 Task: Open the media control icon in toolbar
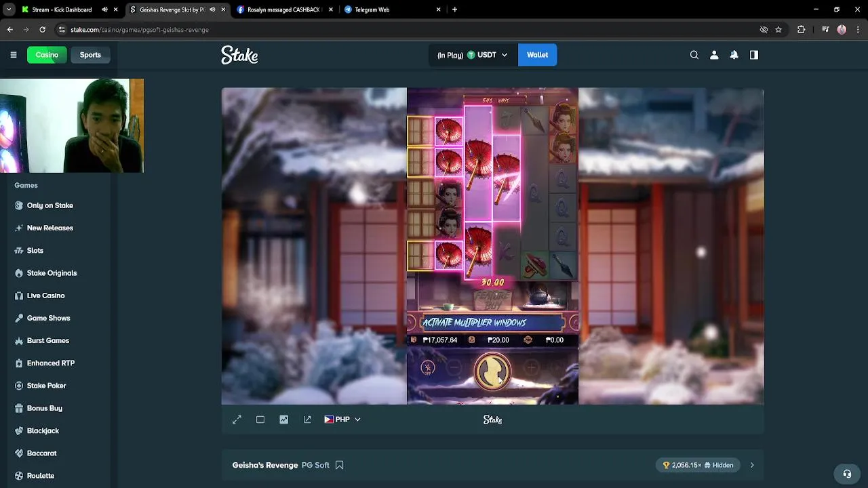click(825, 30)
